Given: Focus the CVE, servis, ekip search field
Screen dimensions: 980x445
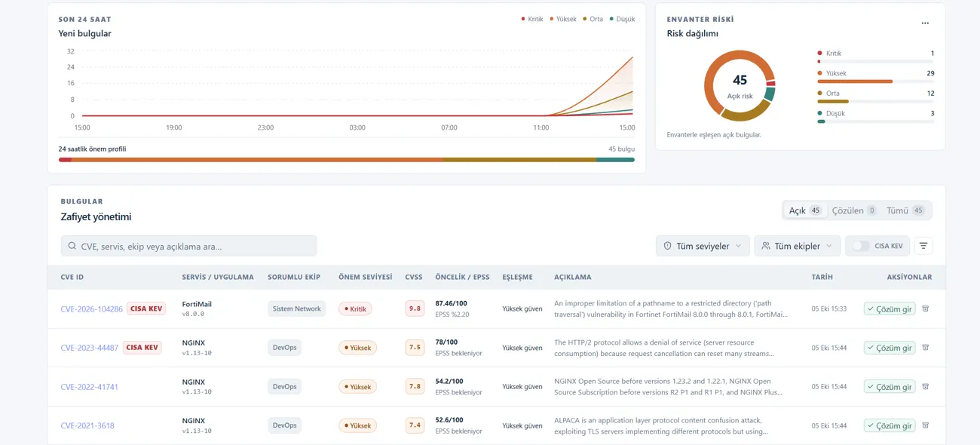Looking at the screenshot, I should tap(189, 246).
